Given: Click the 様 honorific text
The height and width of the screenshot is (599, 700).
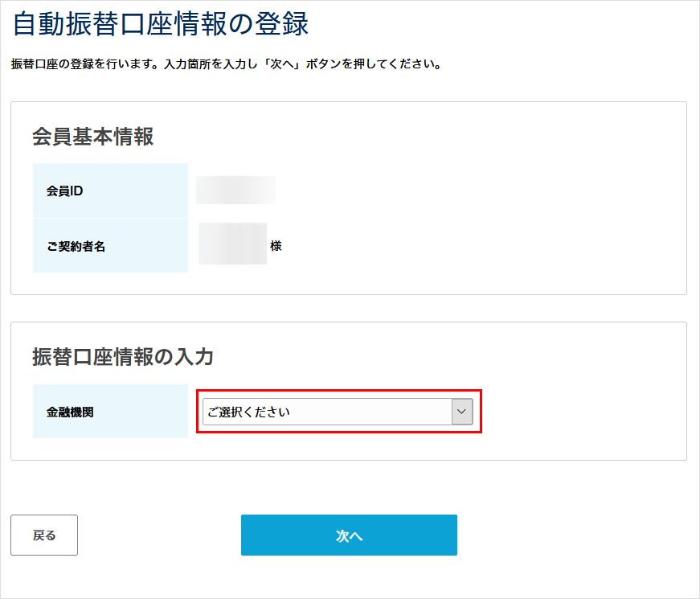Looking at the screenshot, I should tap(276, 244).
